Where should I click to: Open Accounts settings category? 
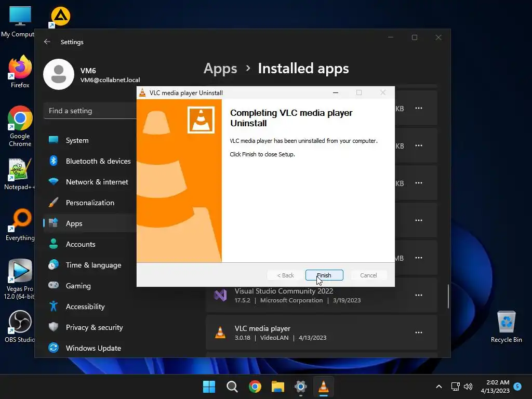tap(90, 244)
